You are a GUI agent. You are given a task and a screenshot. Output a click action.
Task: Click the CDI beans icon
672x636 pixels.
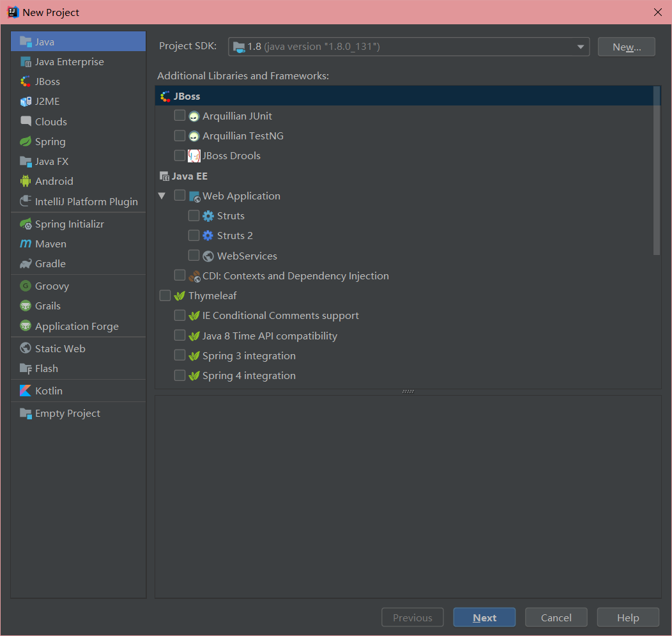(194, 276)
